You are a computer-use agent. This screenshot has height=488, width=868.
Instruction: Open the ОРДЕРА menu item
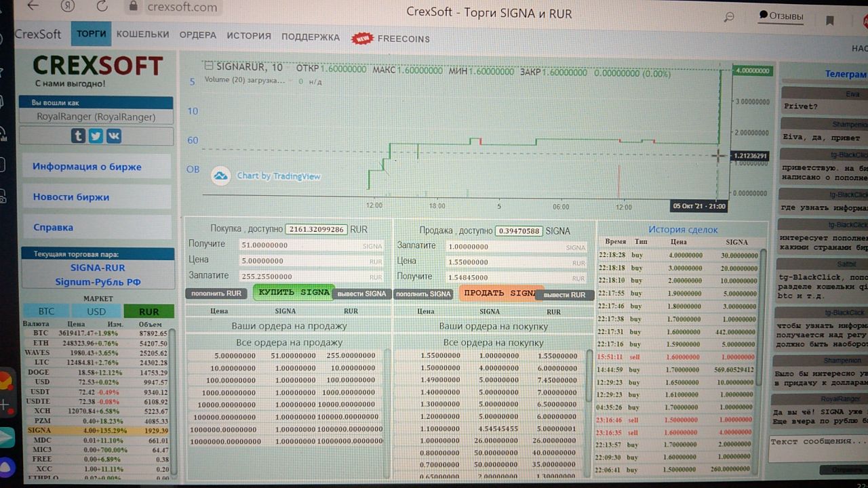[x=198, y=35]
